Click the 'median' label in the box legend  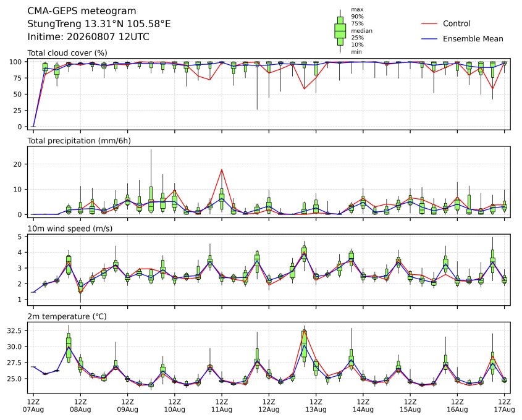(361, 31)
